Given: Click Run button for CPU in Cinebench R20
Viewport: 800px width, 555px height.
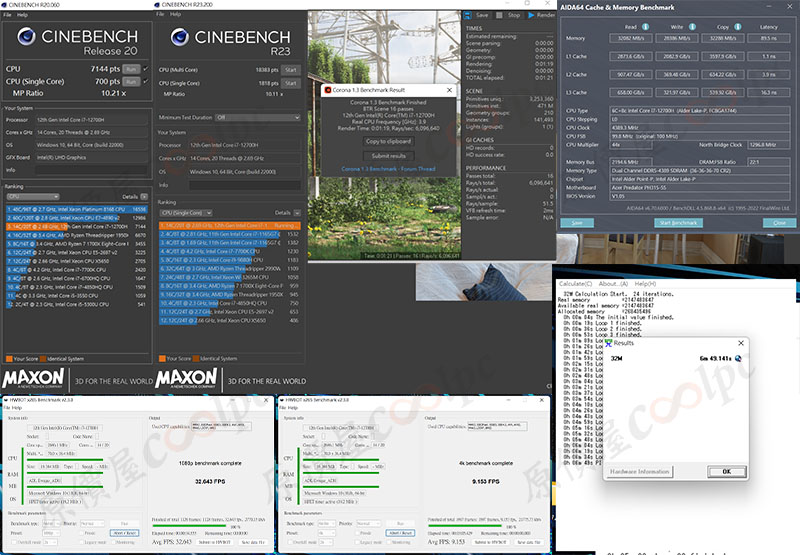Looking at the screenshot, I should click(x=131, y=69).
